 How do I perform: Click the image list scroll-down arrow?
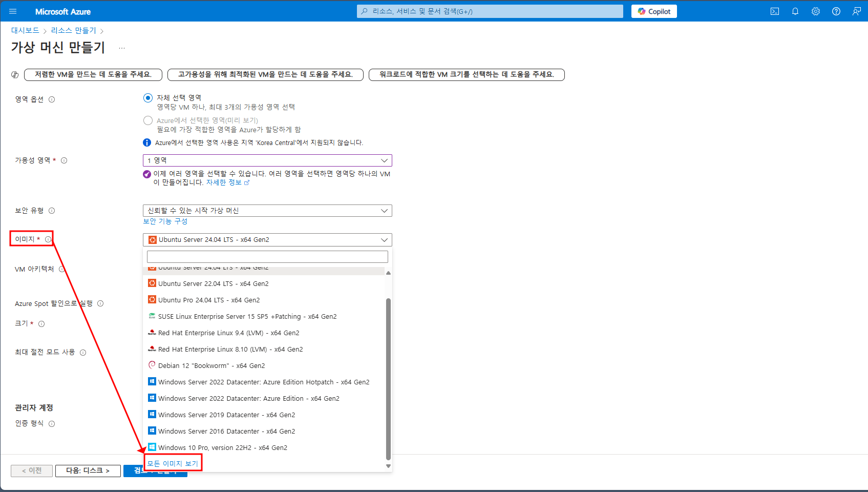click(x=388, y=466)
